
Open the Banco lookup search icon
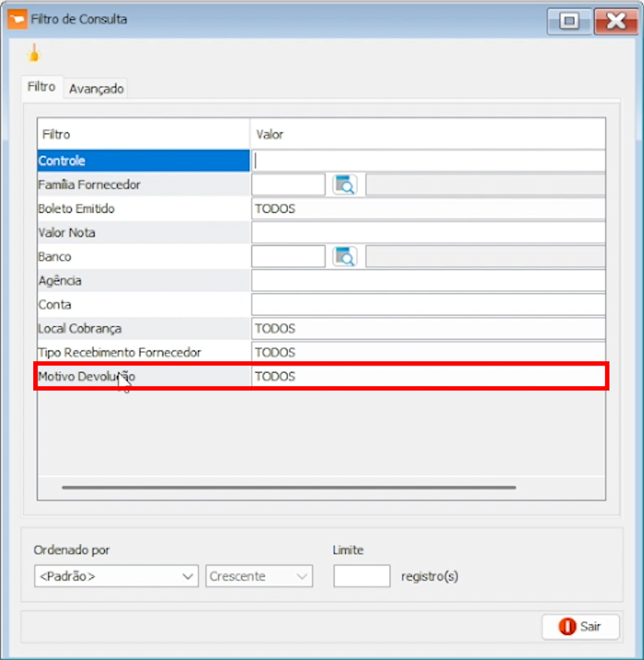pos(345,257)
